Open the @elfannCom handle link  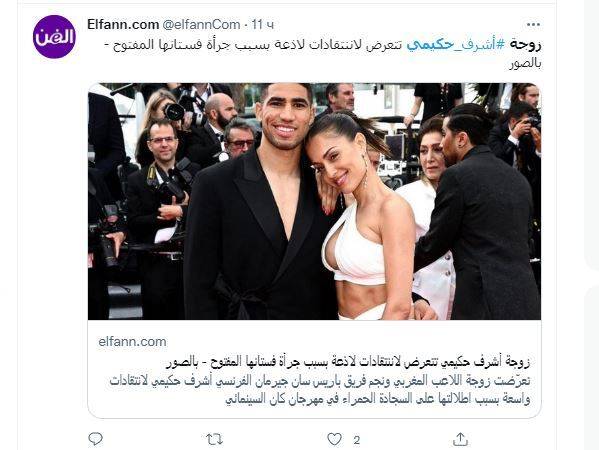[x=202, y=25]
